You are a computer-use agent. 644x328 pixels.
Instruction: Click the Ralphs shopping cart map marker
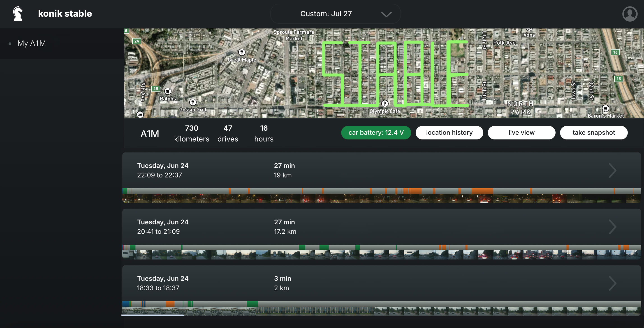(168, 91)
